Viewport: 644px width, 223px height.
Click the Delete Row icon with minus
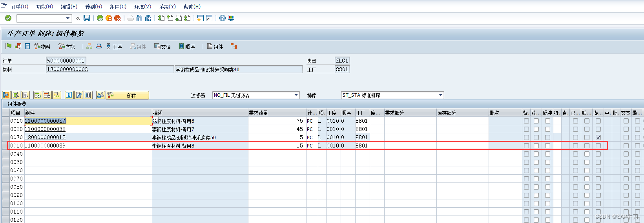(x=47, y=95)
